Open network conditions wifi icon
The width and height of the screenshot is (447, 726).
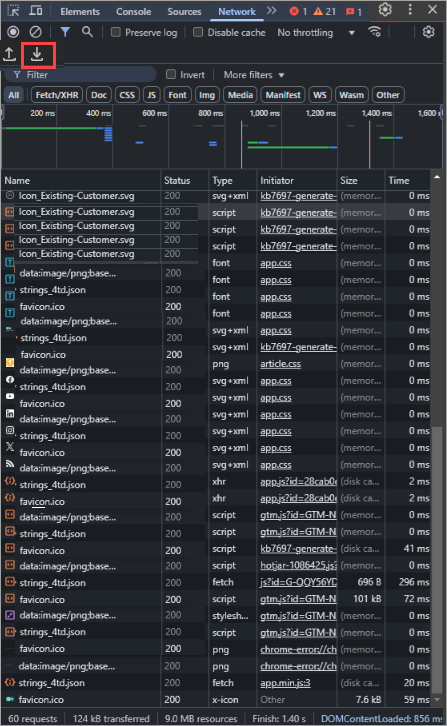(374, 32)
